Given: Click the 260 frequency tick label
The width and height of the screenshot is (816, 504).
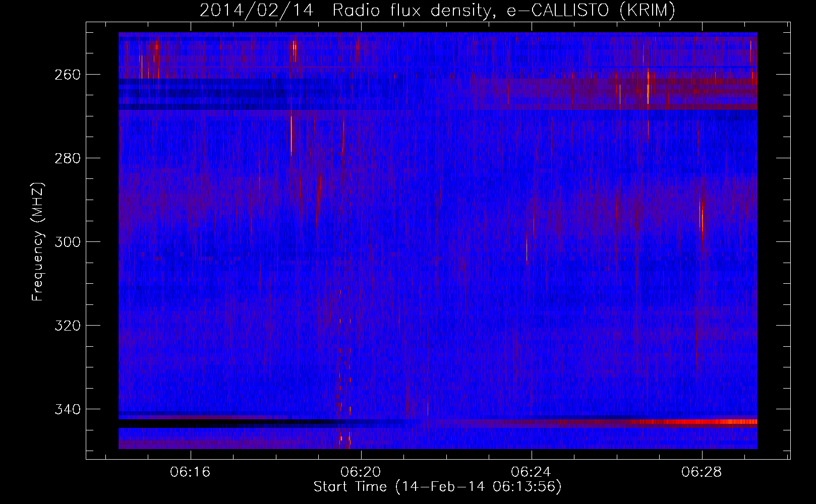Looking at the screenshot, I should [67, 74].
